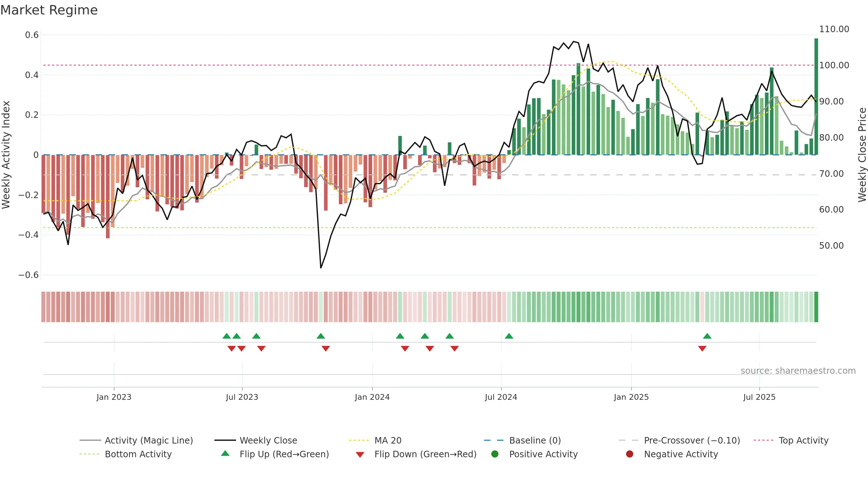
Task: Toggle the Activity (Magic Line) legend entry
Action: 136,440
